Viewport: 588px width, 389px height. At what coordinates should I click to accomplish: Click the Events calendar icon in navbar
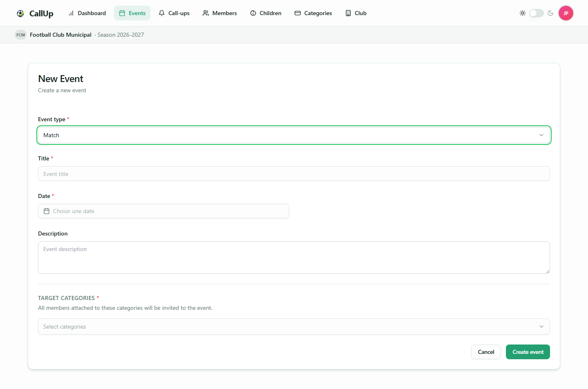[122, 13]
